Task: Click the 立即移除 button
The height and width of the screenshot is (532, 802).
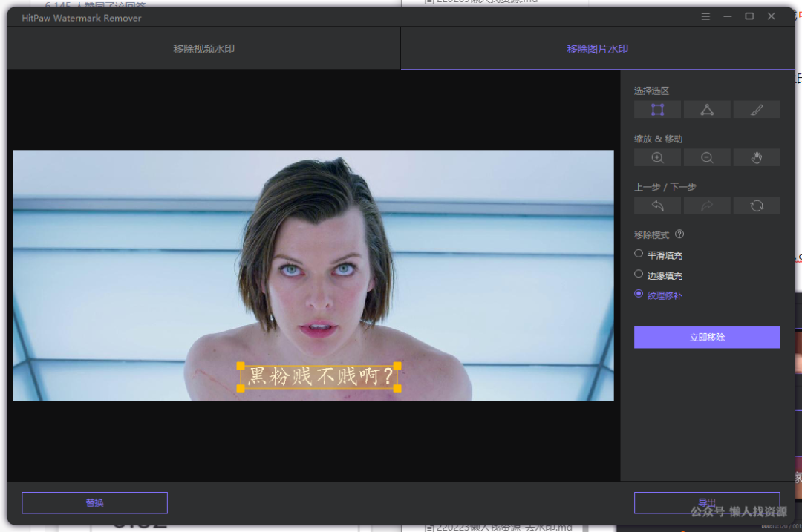Action: click(x=707, y=338)
